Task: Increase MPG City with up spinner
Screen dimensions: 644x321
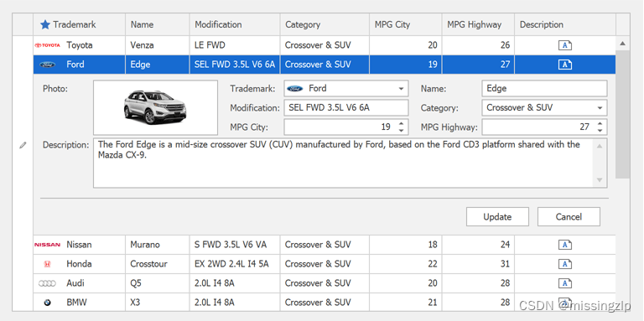Action: 402,123
